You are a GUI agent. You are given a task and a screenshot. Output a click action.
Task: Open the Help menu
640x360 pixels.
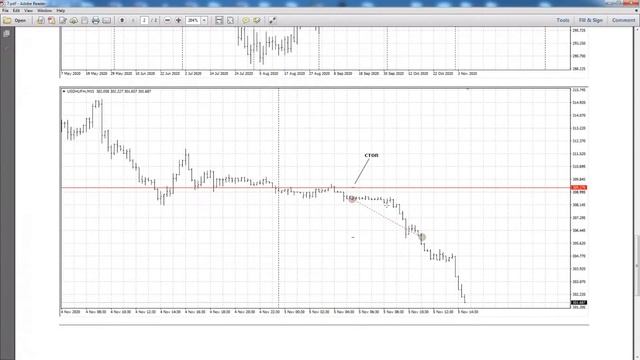pos(60,11)
